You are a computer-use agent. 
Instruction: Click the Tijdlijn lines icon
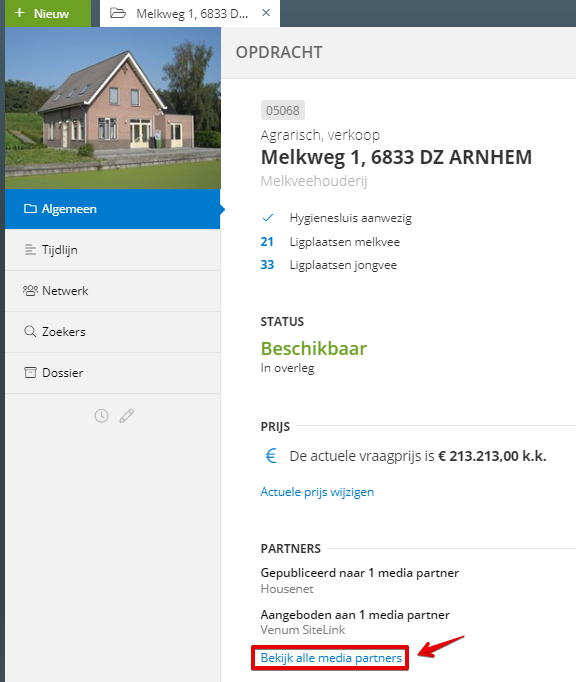[30, 250]
